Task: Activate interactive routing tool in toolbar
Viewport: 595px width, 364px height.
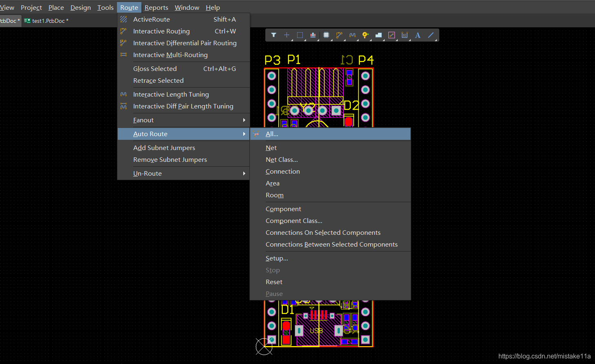Action: click(339, 35)
